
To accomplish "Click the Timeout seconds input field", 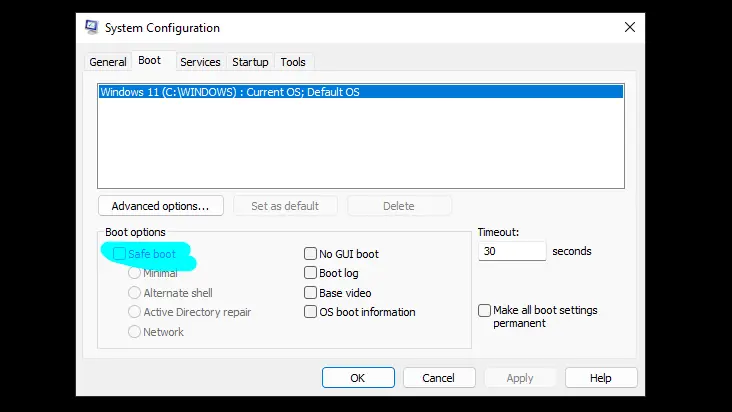I will pos(512,251).
